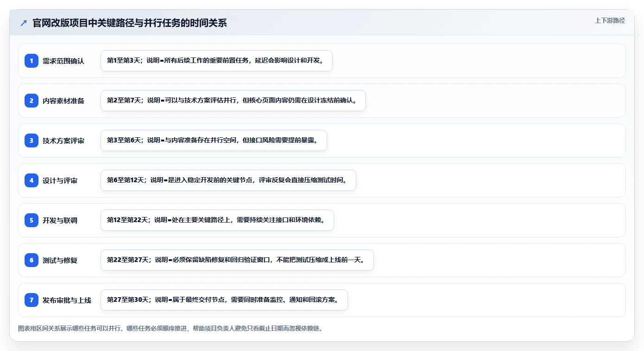Image resolution: width=644 pixels, height=351 pixels.
Task: Open the 第27至第30天 description box
Action: click(224, 300)
